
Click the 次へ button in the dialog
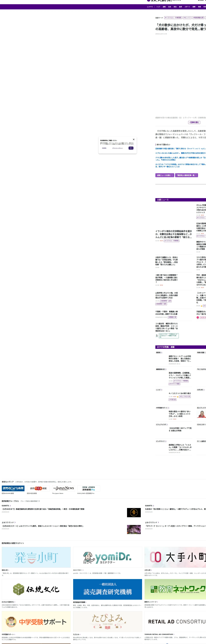pos(131,148)
